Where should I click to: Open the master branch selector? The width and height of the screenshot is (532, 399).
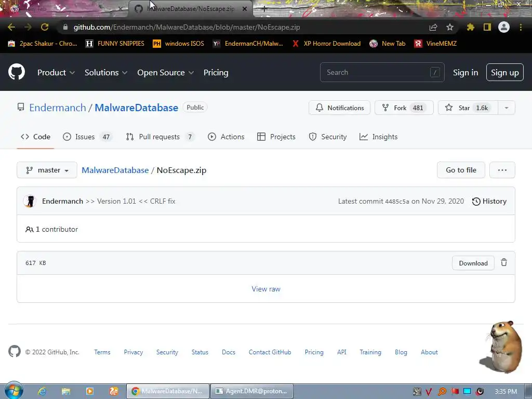[x=47, y=170]
